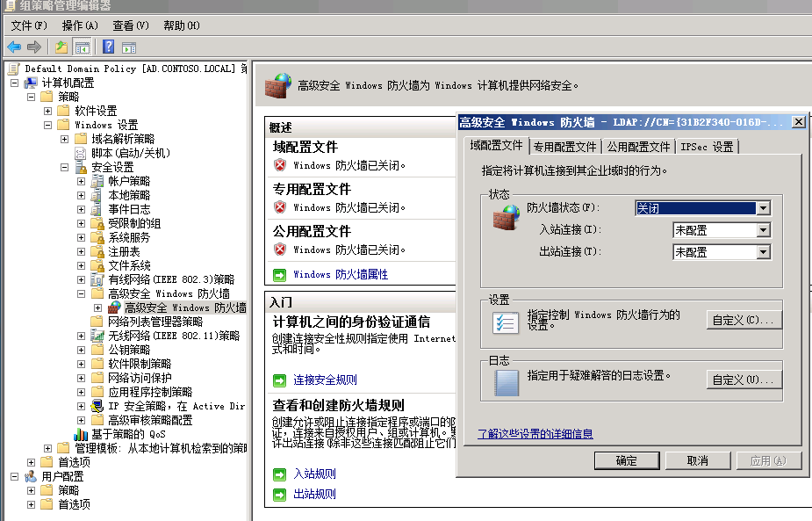812x521 pixels.
Task: Select 高级审核策略配置 in the tree
Action: tap(150, 420)
